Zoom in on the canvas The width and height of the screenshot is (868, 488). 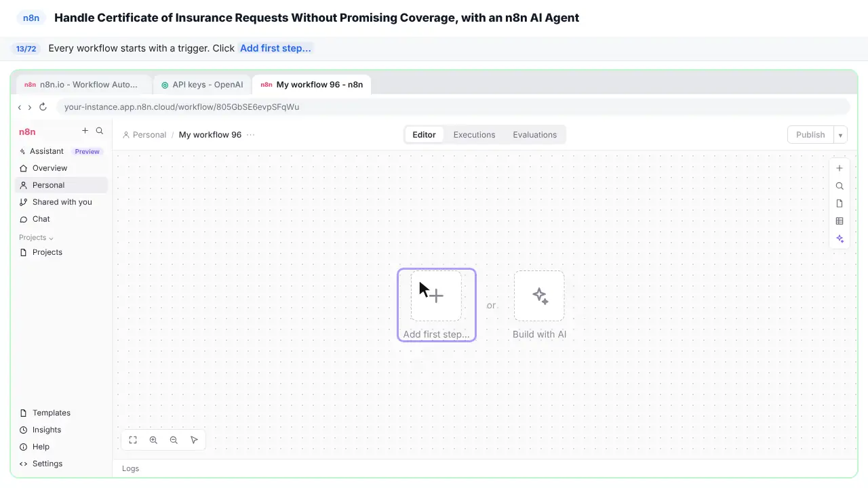153,440
